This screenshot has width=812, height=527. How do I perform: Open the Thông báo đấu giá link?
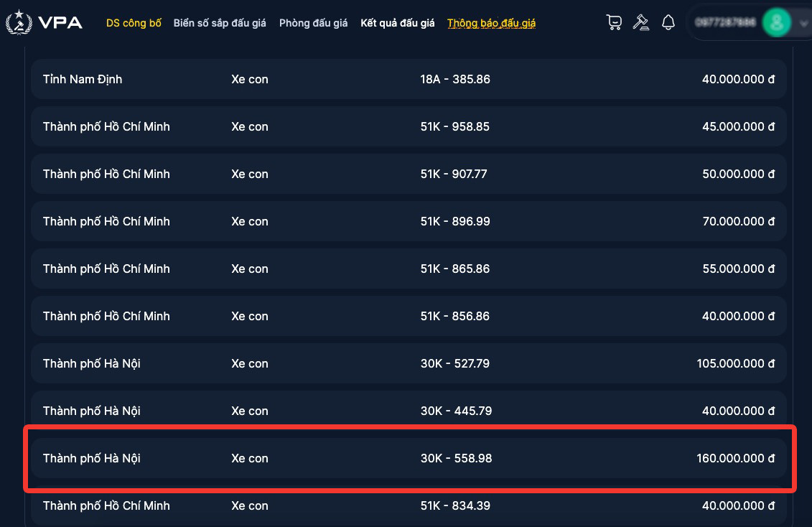491,23
